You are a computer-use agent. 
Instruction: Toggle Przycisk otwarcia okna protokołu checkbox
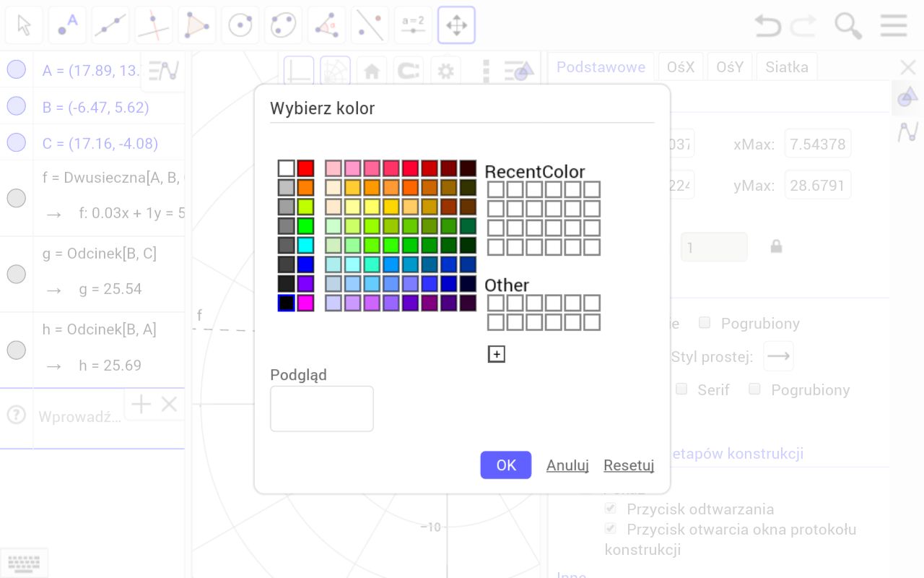click(611, 528)
